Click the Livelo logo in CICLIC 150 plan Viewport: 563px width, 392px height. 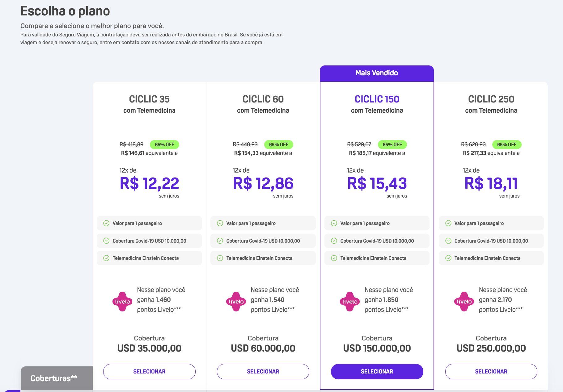(350, 302)
